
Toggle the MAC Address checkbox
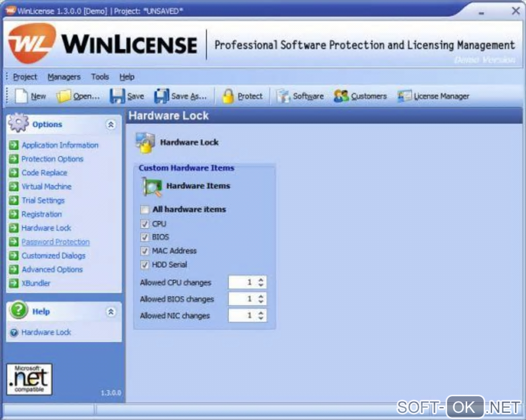click(x=145, y=251)
